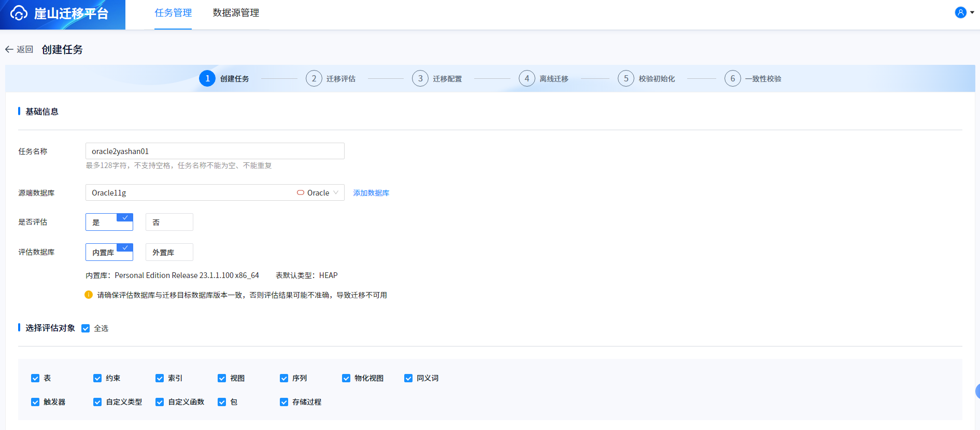Uncheck the 包 checkbox
Image resolution: width=980 pixels, height=430 pixels.
click(222, 402)
